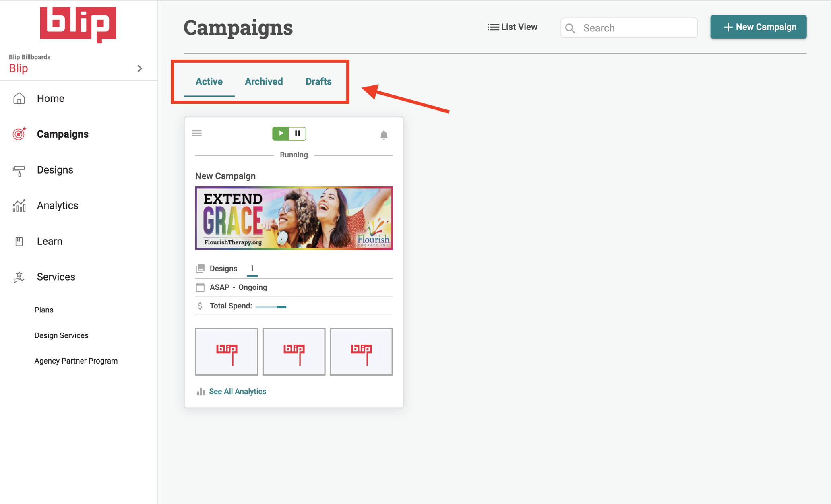Switch to the Archived tab

coord(264,81)
